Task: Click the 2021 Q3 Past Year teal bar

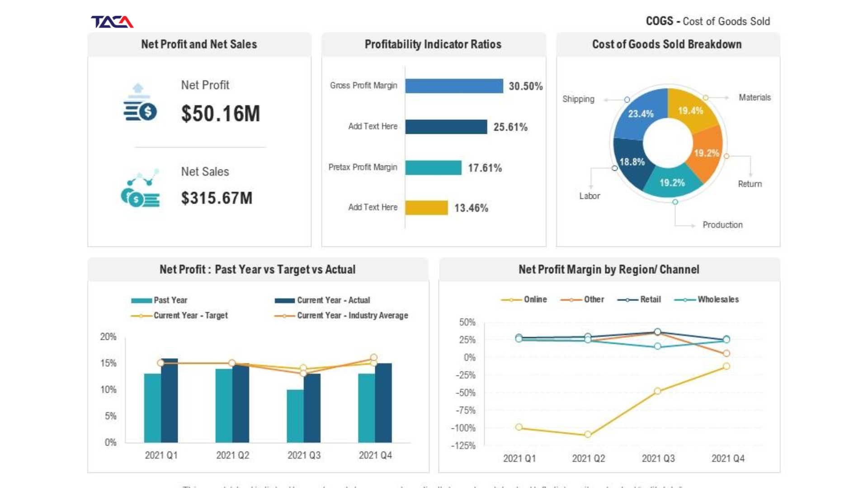Action: click(x=295, y=416)
